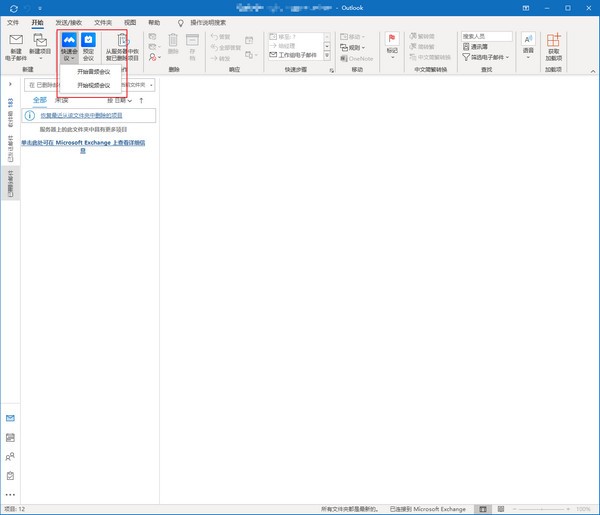Expand the 规则 rules dropdown
The height and width of the screenshot is (515, 600).
(x=356, y=47)
